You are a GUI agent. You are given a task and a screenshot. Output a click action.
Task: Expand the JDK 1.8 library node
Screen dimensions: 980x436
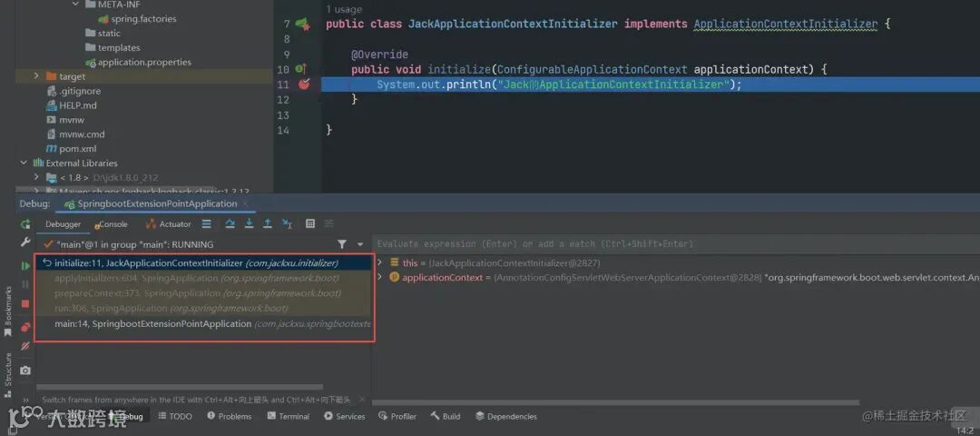tap(37, 178)
